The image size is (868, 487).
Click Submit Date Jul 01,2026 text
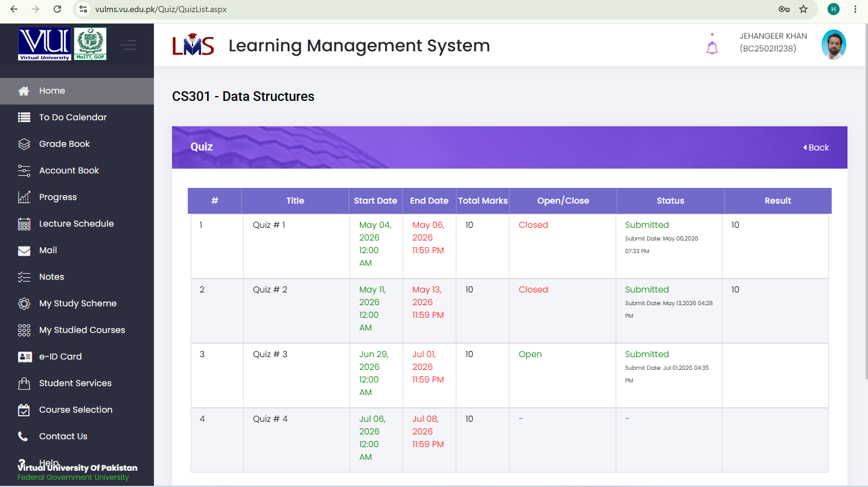[x=667, y=374]
